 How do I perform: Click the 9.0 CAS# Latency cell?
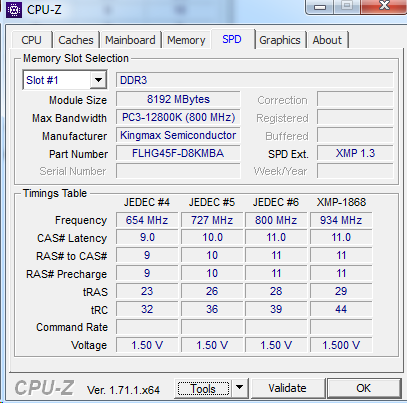[x=147, y=238]
